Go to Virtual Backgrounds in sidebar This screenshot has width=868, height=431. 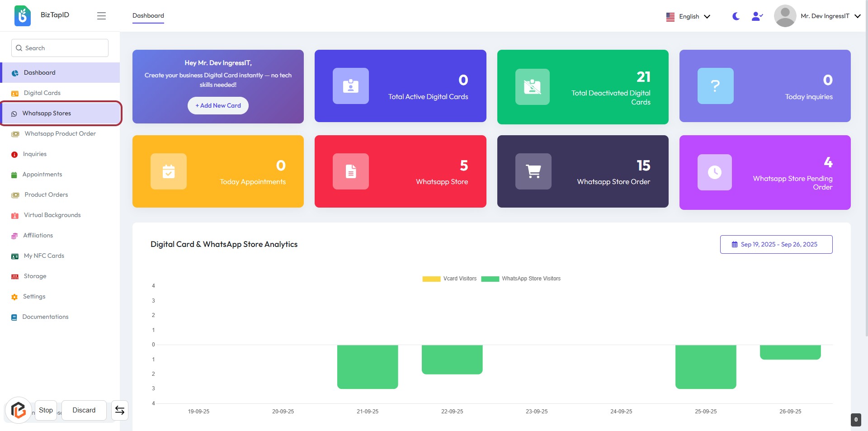click(x=52, y=215)
